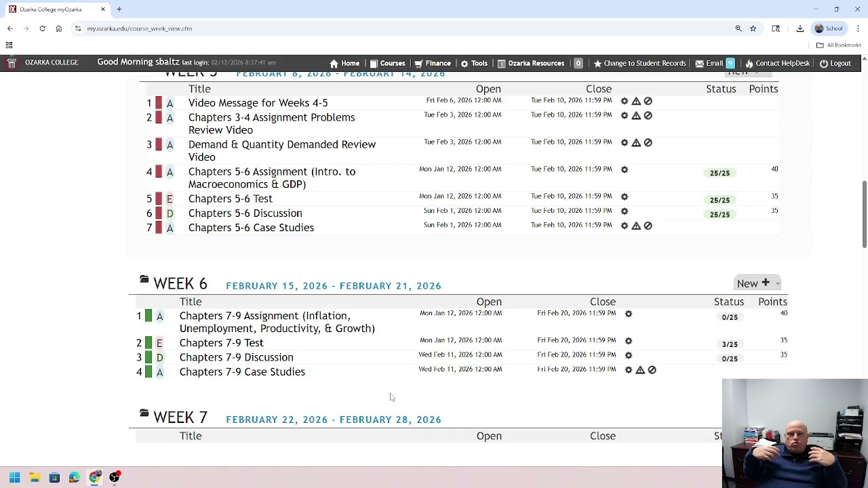Open the notification counter badge showing 0
Viewport: 868px width, 488px height.
578,63
